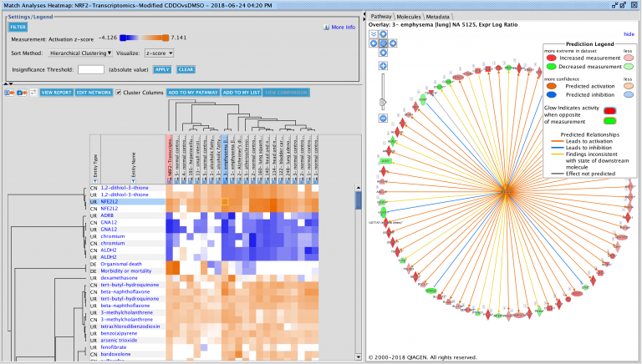The height and width of the screenshot is (364, 642).
Task: Pan the network view down
Action: point(383,53)
